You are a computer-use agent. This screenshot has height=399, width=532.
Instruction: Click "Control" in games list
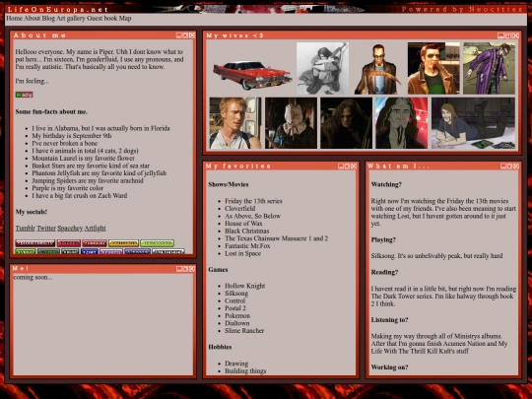(234, 300)
